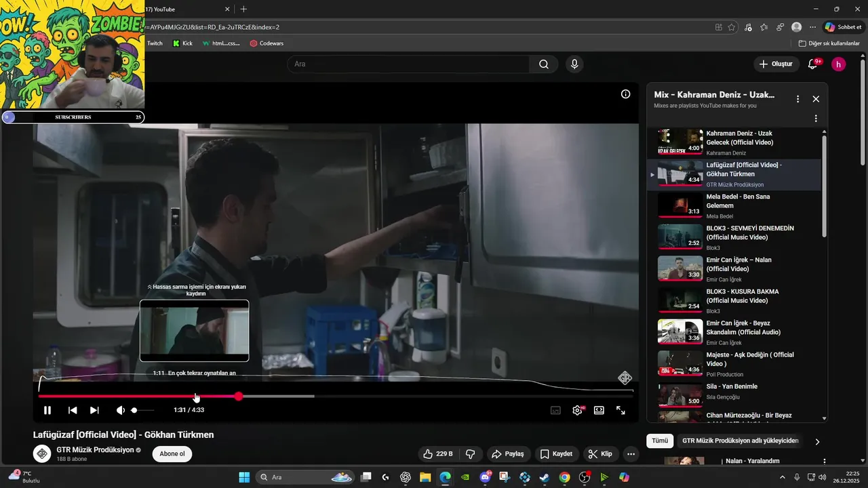868x488 pixels.
Task: Open the second playlist kebab menu
Action: tap(816, 119)
